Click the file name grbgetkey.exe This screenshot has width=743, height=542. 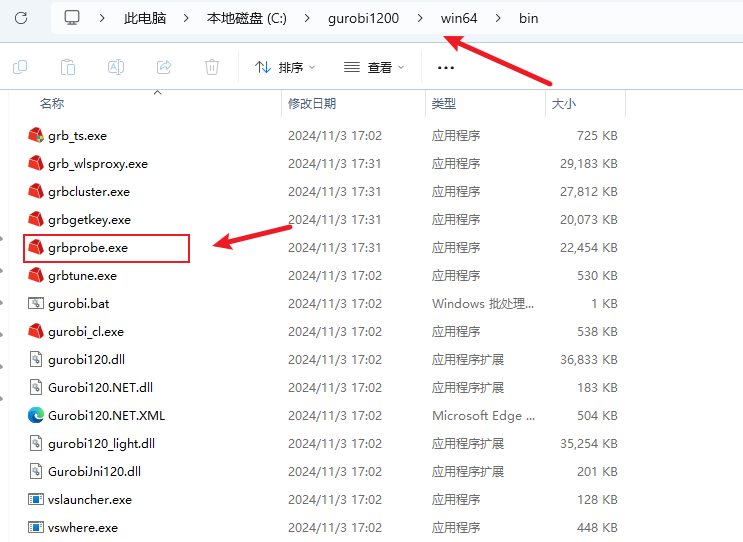click(x=90, y=220)
